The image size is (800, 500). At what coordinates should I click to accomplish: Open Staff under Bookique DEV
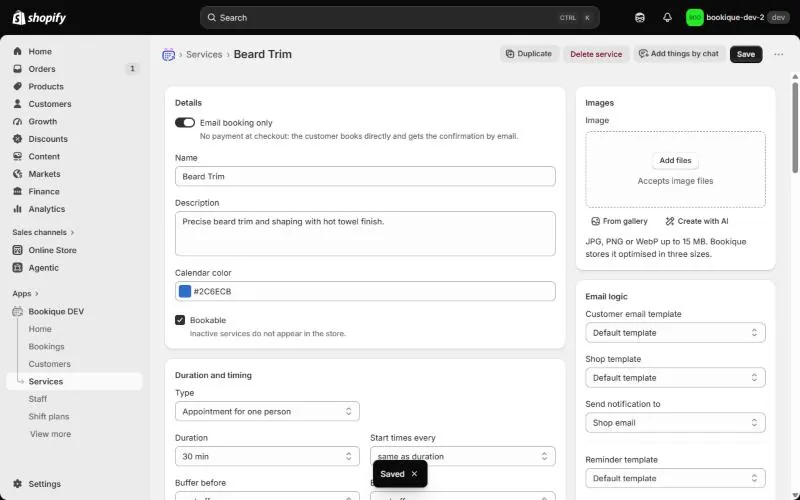point(38,399)
